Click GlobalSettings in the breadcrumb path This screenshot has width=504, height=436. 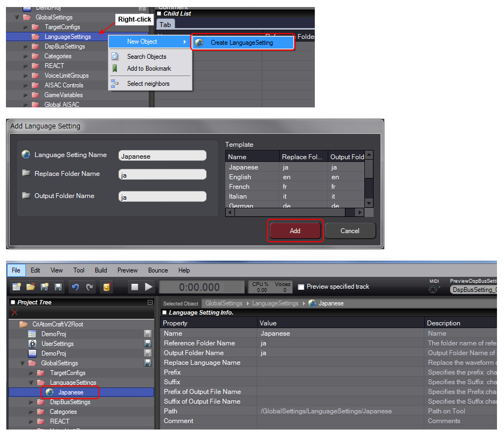pos(224,303)
